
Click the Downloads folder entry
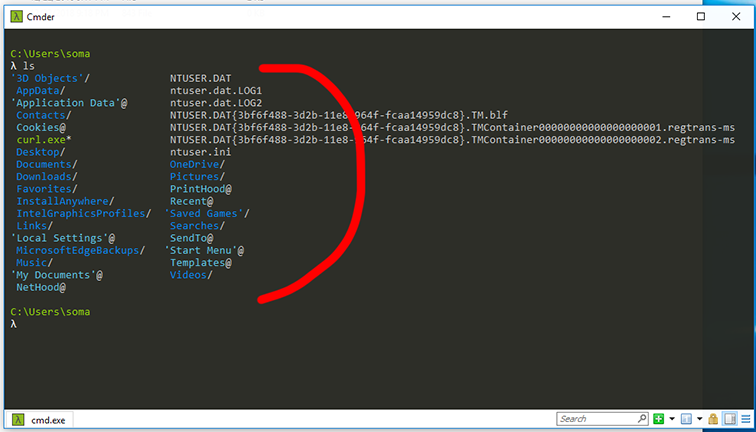click(47, 176)
